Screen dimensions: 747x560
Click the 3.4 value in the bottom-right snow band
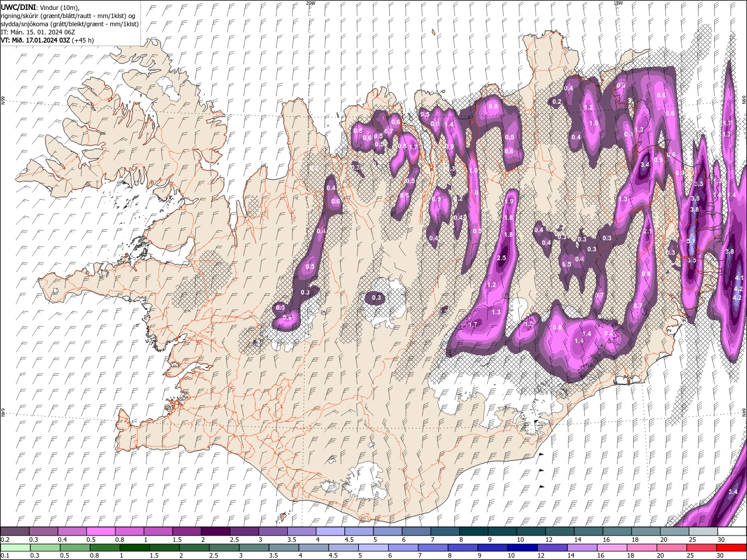tap(734, 492)
